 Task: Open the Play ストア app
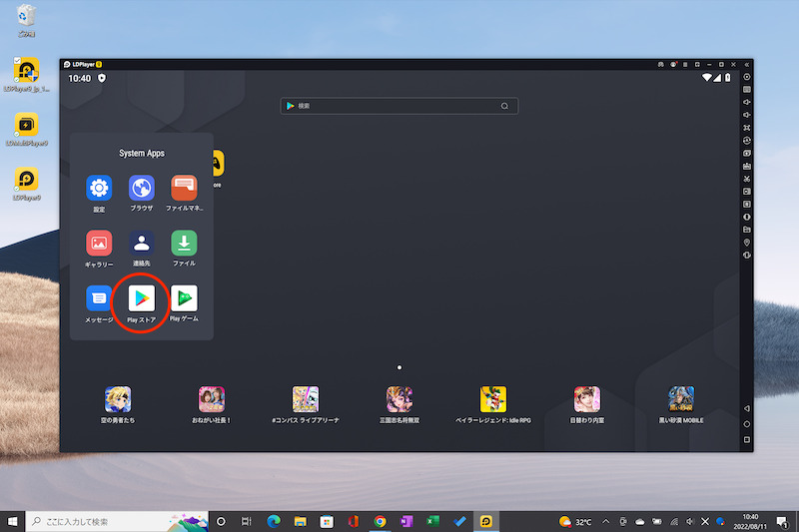tap(141, 297)
